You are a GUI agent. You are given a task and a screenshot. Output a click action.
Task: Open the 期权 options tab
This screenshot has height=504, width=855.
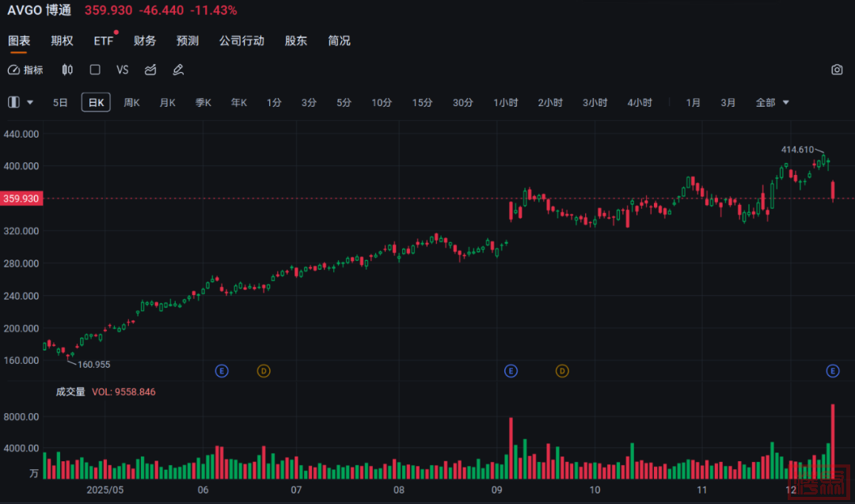[62, 40]
